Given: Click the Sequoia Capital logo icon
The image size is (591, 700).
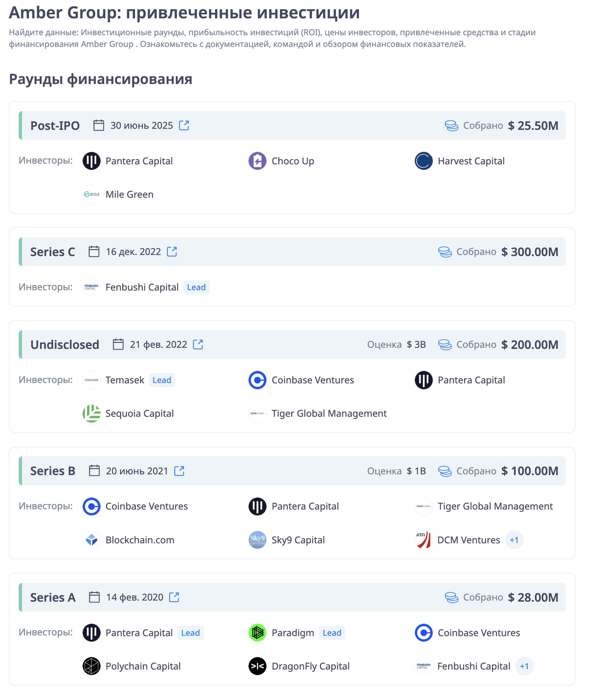Looking at the screenshot, I should click(x=91, y=413).
